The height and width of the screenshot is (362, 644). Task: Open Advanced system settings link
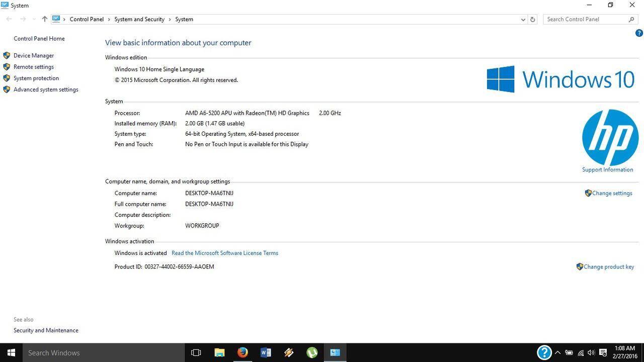[x=46, y=89]
